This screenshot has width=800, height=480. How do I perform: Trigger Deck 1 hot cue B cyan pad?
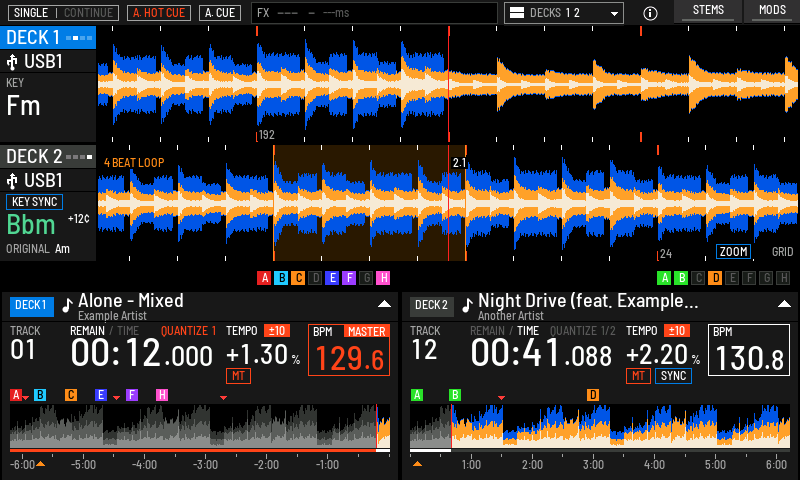point(281,278)
